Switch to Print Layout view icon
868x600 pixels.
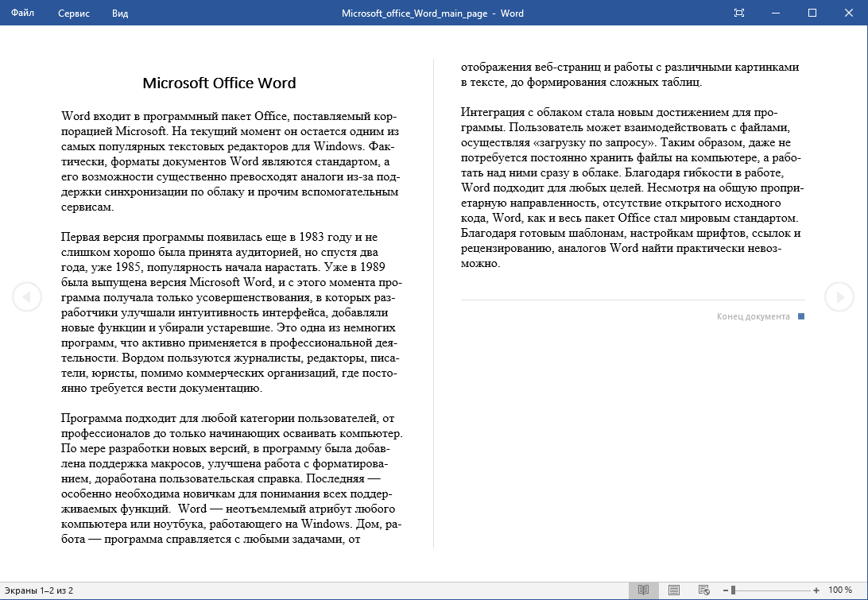[x=673, y=590]
